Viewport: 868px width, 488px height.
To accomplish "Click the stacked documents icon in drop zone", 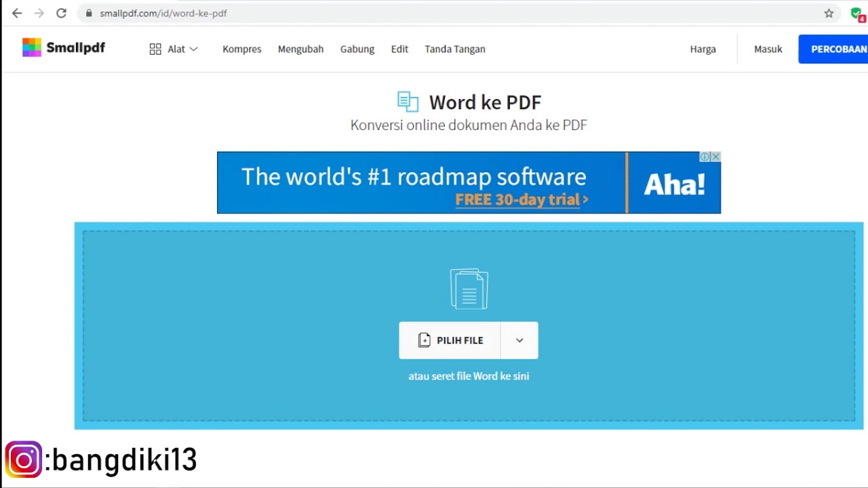I will coord(469,289).
